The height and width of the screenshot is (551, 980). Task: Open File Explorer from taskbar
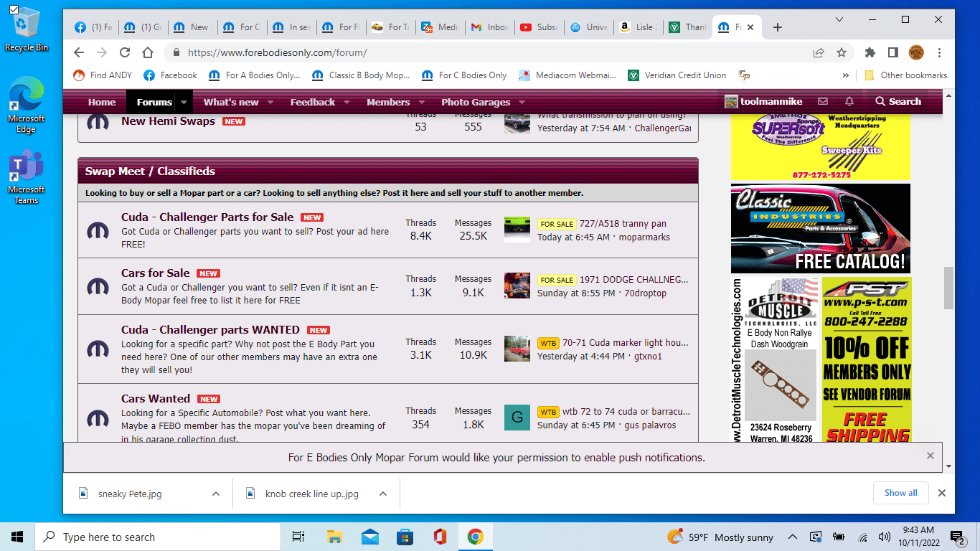click(x=334, y=537)
